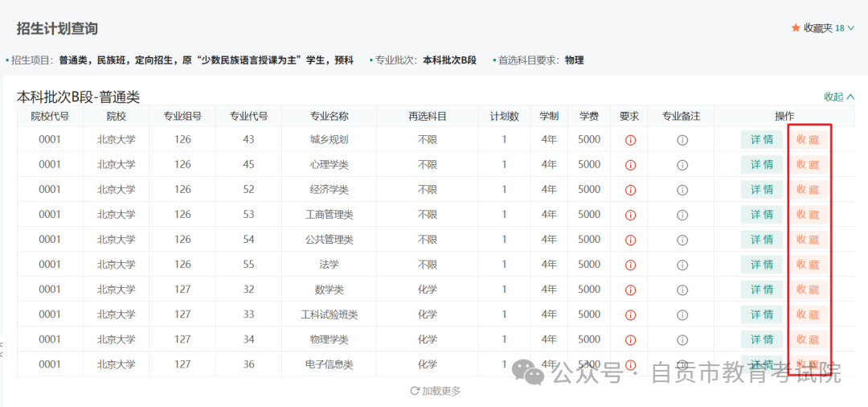Image resolution: width=868 pixels, height=407 pixels.
Task: Click the 本科批次B段 batch value
Action: [x=449, y=60]
